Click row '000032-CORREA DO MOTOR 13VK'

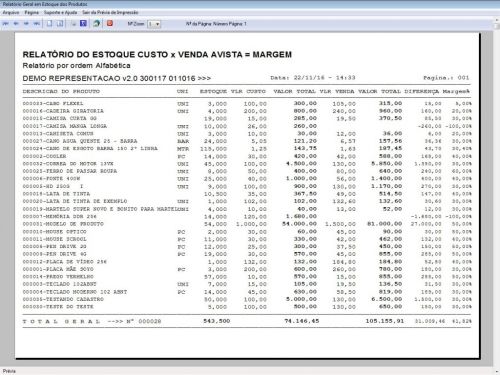(247, 164)
